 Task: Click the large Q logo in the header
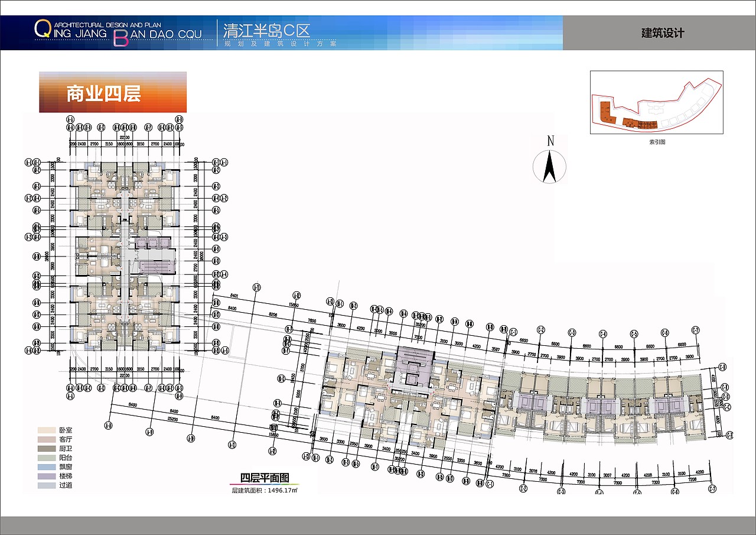pos(43,29)
